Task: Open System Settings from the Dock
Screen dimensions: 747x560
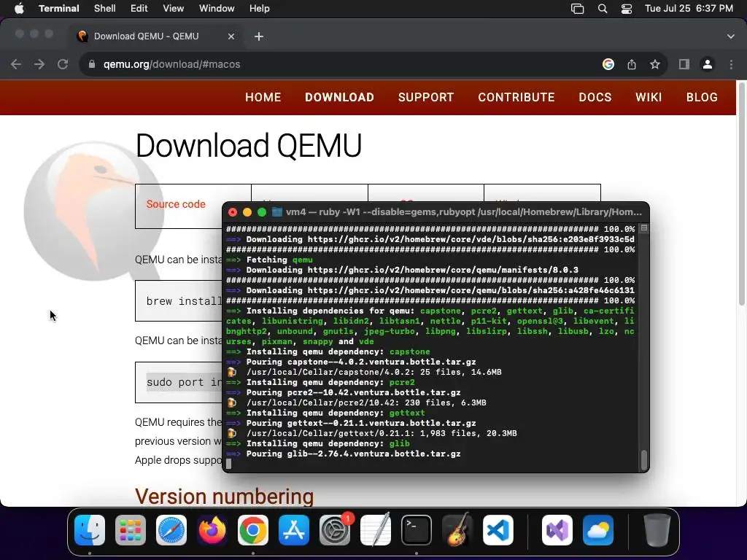Action: click(335, 530)
